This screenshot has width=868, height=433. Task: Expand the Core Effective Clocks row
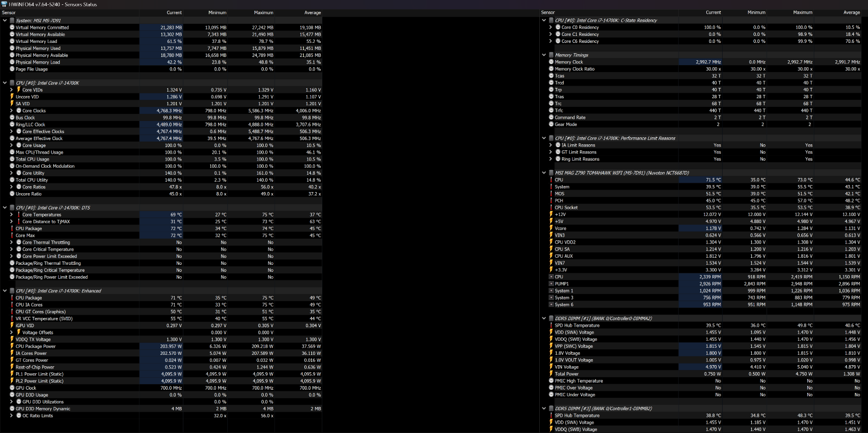click(x=11, y=131)
